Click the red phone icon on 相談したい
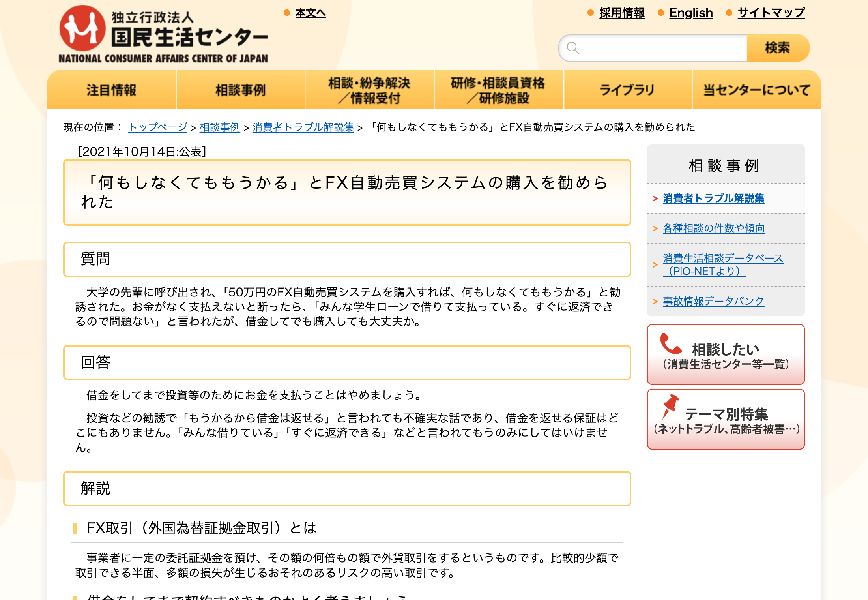The width and height of the screenshot is (868, 600). coord(671,343)
